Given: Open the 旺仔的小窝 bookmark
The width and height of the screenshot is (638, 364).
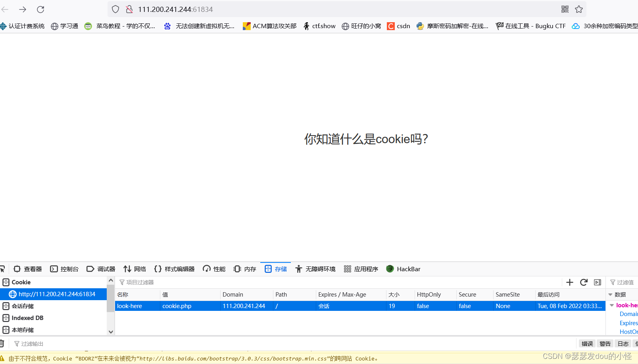Looking at the screenshot, I should pyautogui.click(x=361, y=26).
